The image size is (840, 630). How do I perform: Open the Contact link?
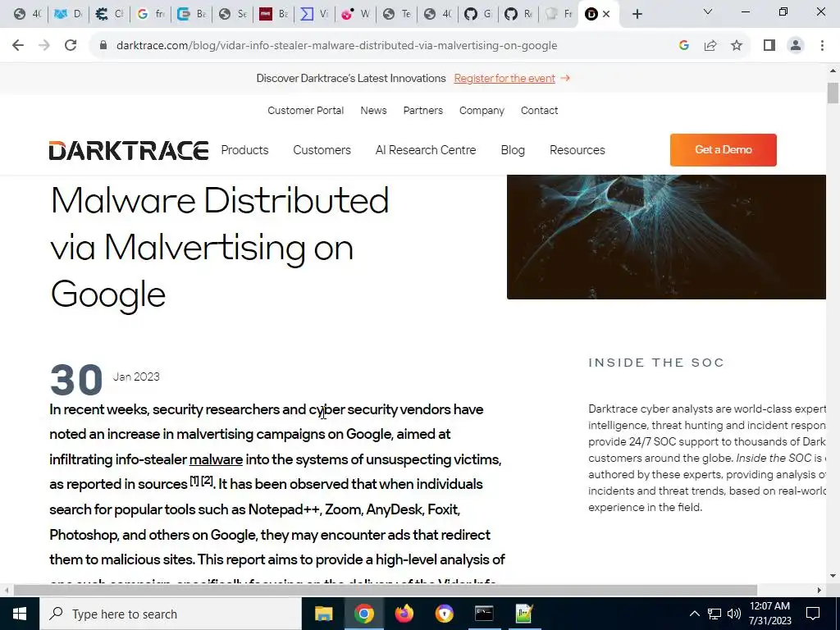[x=540, y=111]
